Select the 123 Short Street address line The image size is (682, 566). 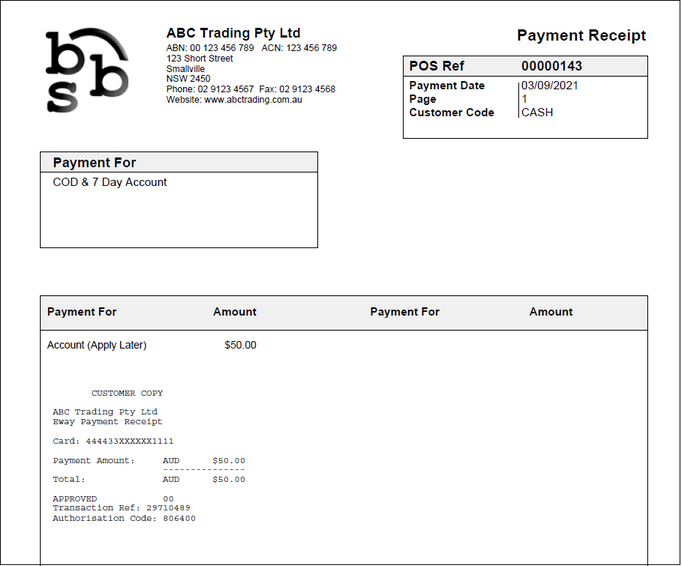[x=200, y=59]
